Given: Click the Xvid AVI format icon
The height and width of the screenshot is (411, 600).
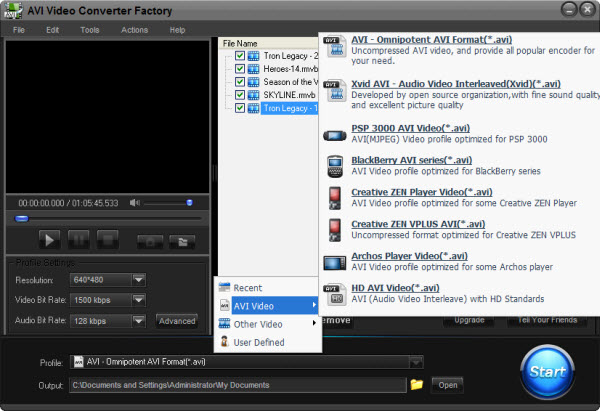Looking at the screenshot, I should [334, 91].
